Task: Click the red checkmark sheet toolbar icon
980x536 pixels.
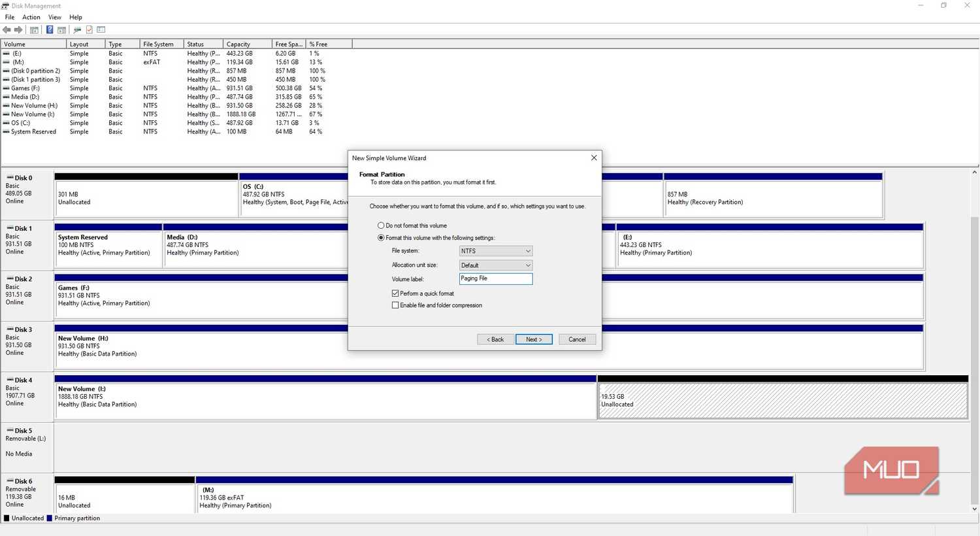Action: (90, 30)
